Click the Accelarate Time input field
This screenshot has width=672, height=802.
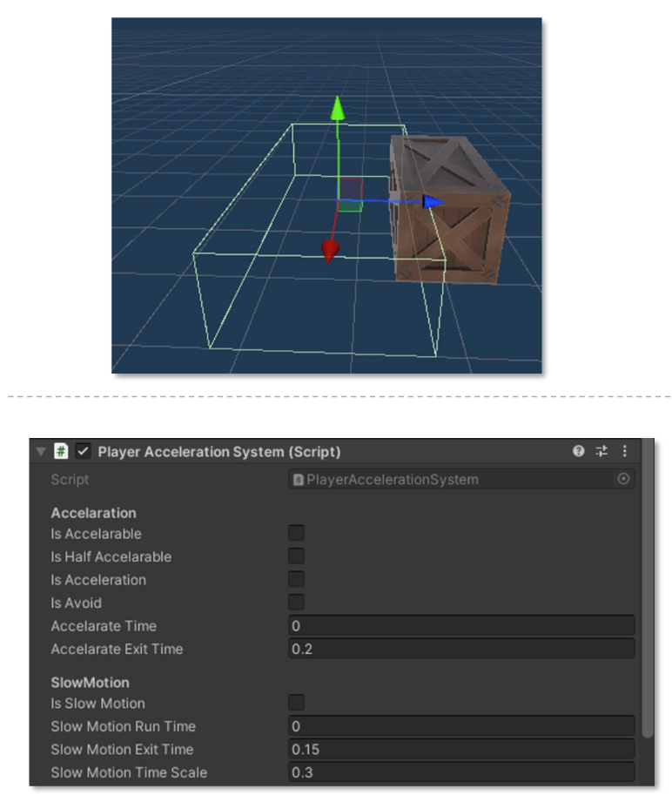coord(460,626)
